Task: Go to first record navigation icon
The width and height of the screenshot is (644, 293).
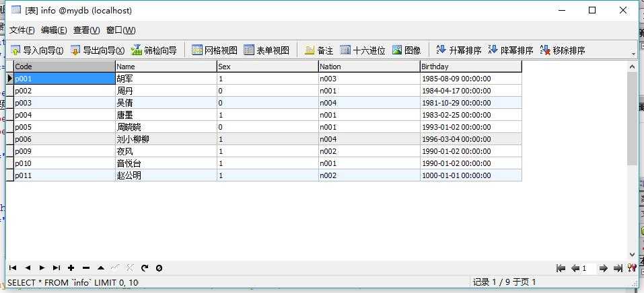Action: click(x=13, y=268)
